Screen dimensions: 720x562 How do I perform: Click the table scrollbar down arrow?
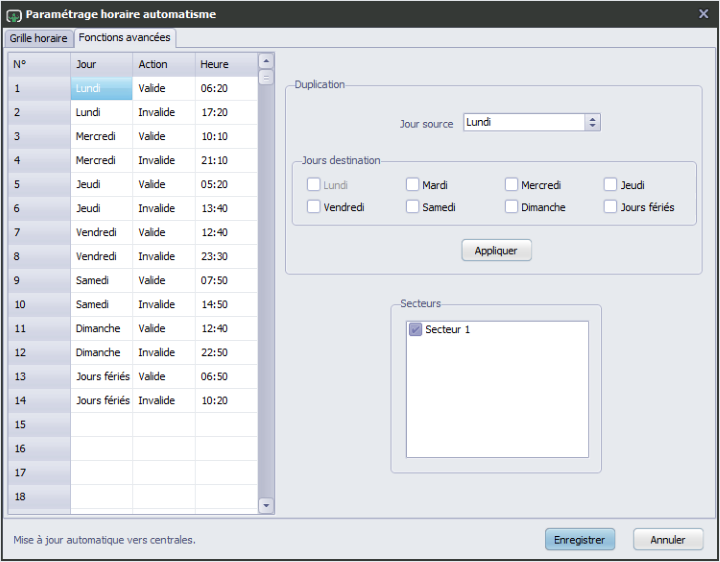point(266,506)
